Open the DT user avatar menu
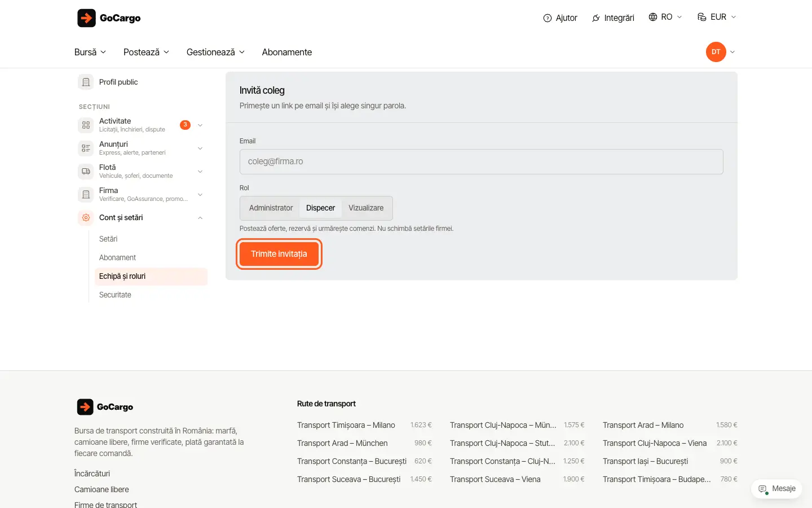The height and width of the screenshot is (508, 812). (x=716, y=52)
